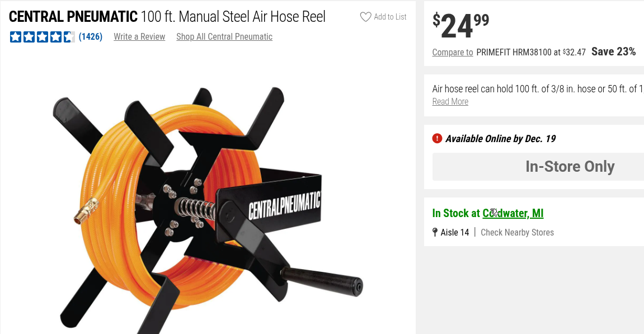Expand the description with Read More
This screenshot has height=334, width=644.
[x=450, y=101]
